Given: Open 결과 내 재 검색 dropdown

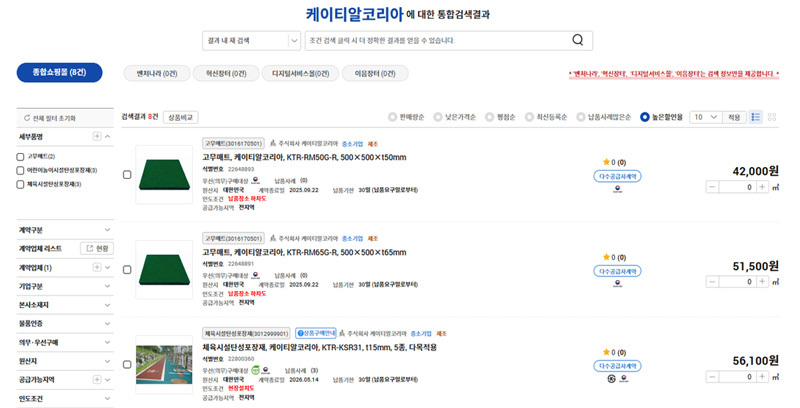Looking at the screenshot, I should (252, 40).
